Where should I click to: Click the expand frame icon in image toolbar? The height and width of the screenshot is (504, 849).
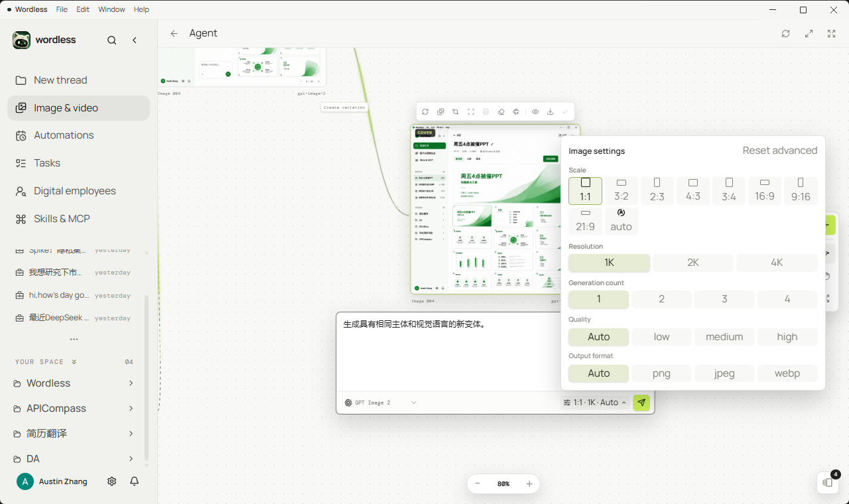tap(471, 112)
